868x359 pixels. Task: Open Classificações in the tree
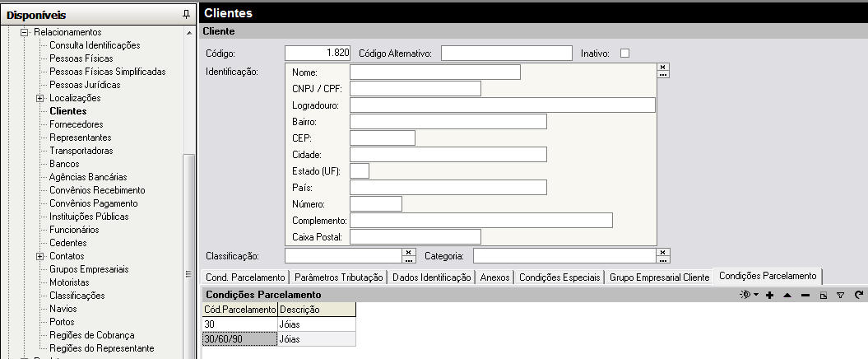click(77, 296)
